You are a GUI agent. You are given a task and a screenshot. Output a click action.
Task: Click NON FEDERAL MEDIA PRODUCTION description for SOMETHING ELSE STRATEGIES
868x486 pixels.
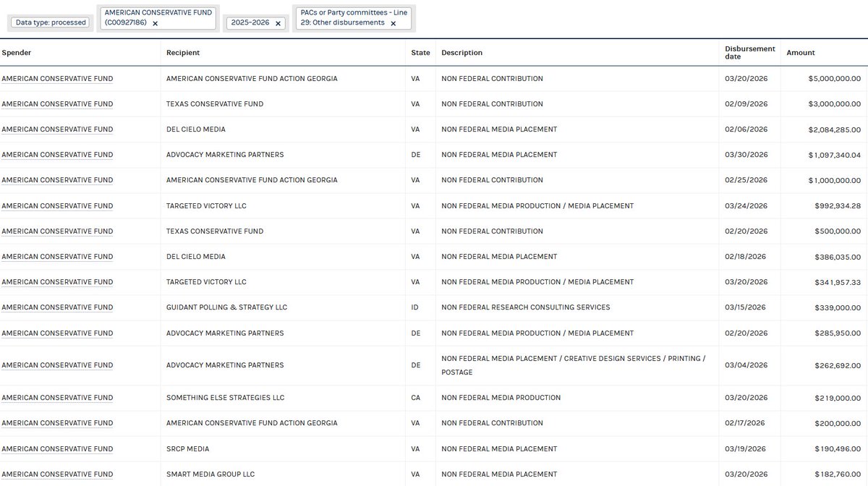point(501,398)
